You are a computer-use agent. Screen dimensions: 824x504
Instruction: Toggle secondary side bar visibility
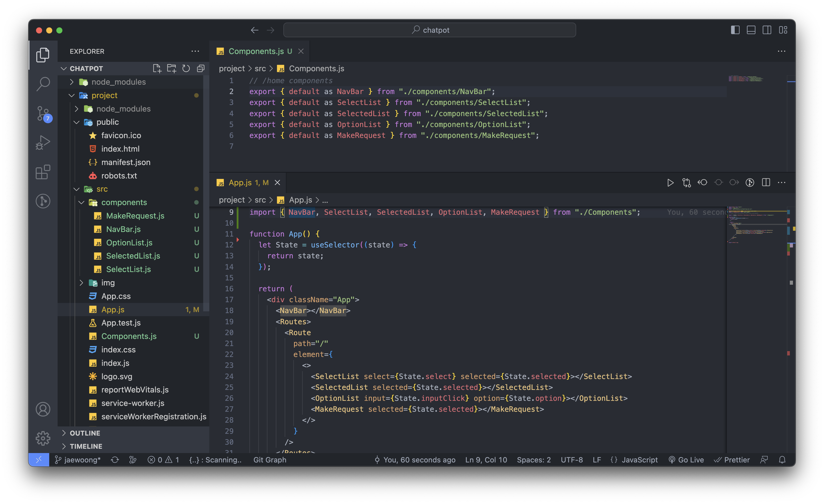coord(767,30)
